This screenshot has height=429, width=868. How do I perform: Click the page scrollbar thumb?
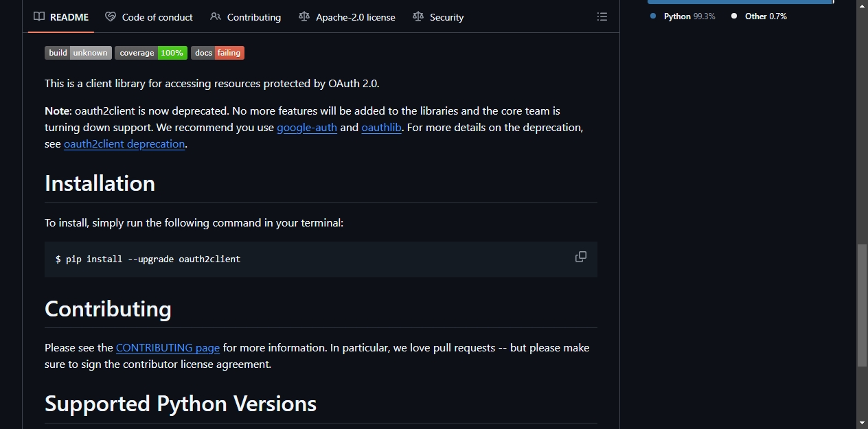click(x=863, y=305)
